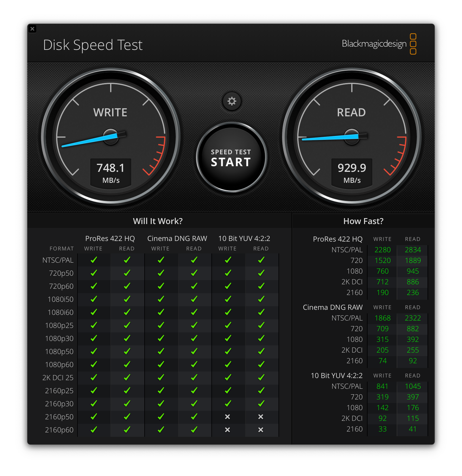Click 10 Bit YUV NTSC/PAL write value 841
This screenshot has width=462, height=476.
(382, 386)
